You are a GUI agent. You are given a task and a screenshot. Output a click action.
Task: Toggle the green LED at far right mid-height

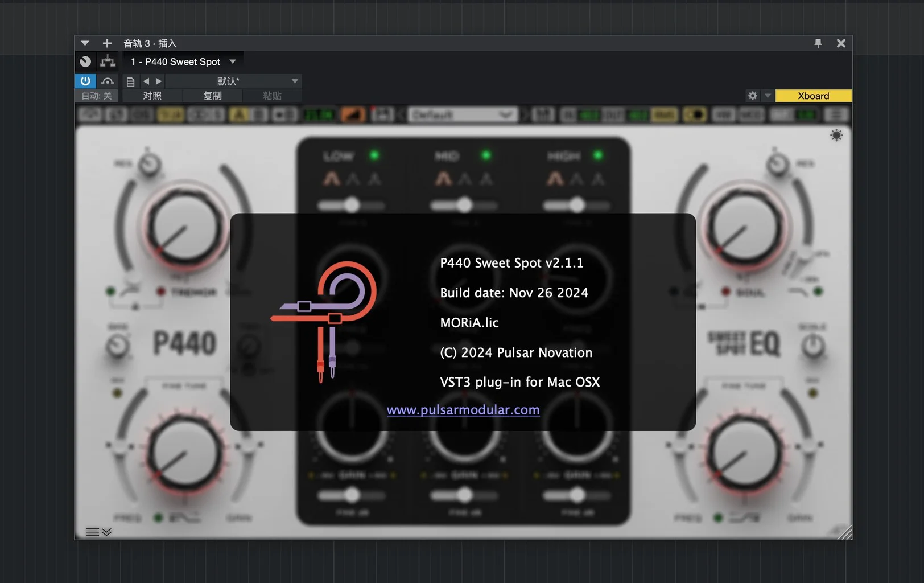click(x=818, y=291)
